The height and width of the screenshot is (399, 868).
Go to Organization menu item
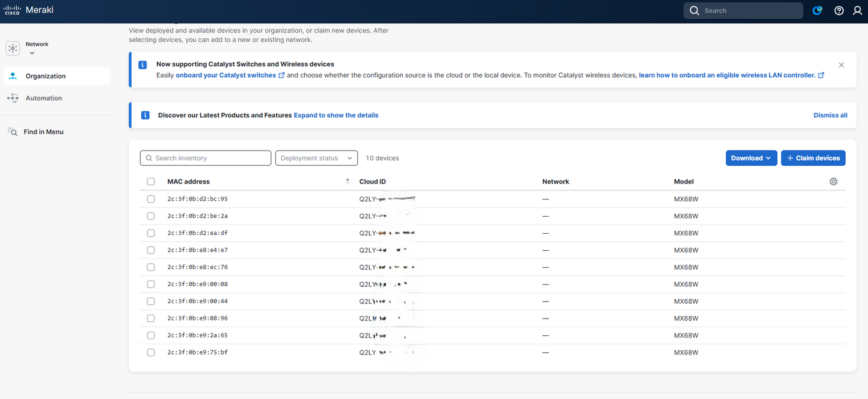(x=46, y=76)
